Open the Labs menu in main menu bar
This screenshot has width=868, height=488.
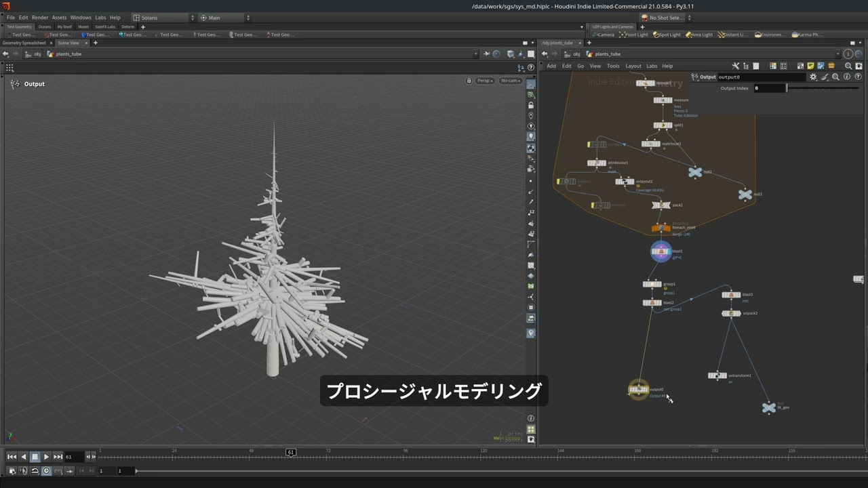point(100,18)
